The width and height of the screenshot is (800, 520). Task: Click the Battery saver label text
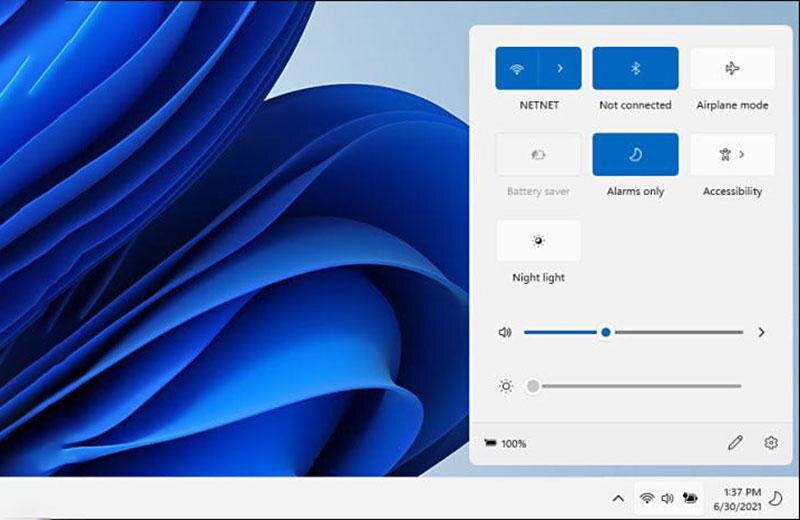[x=538, y=191]
